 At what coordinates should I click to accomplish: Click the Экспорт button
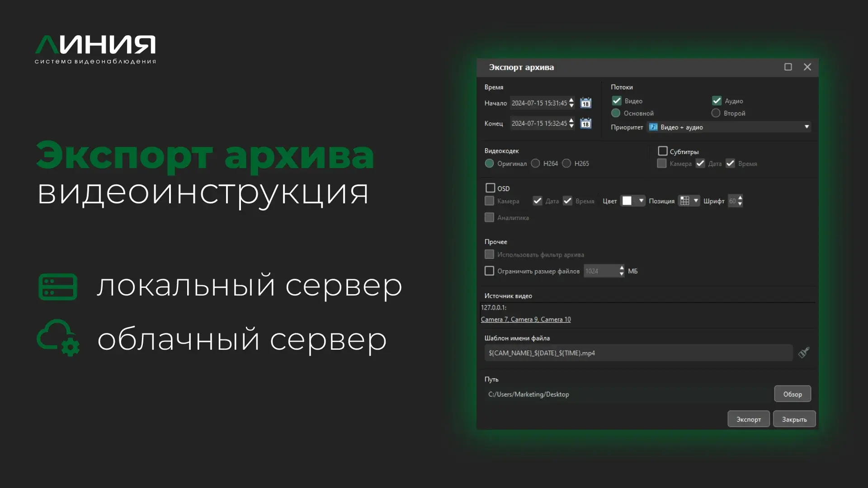[x=748, y=419]
